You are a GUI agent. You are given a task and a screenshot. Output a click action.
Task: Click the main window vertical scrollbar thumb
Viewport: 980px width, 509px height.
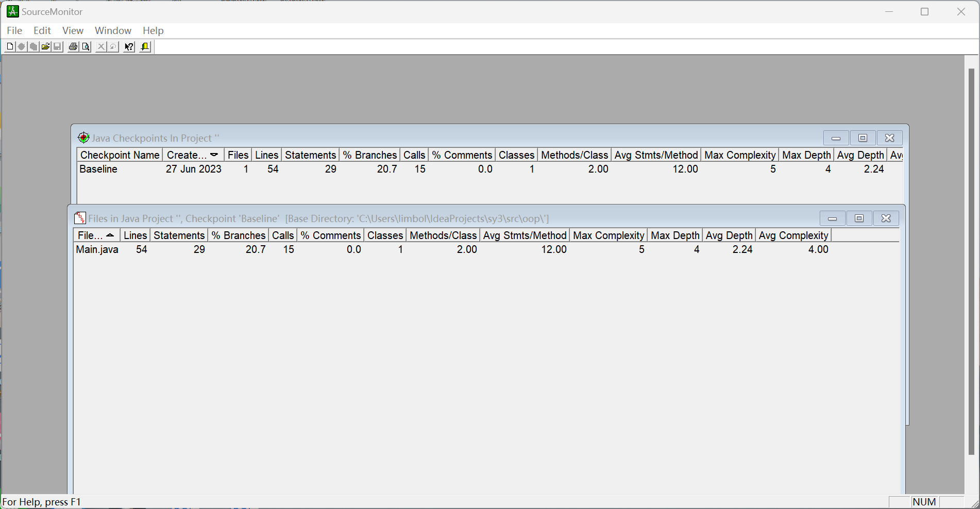tap(971, 262)
